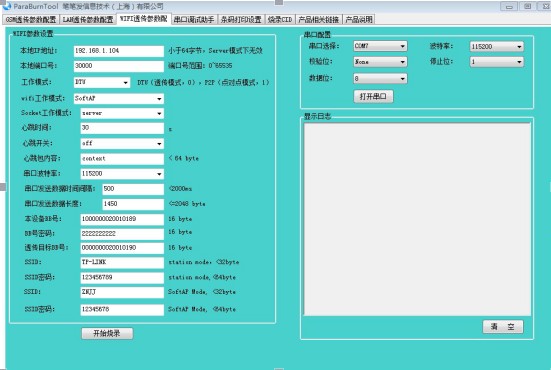Click the 本设备BB号 field showing 1000000020010189
This screenshot has width=551, height=370.
click(122, 219)
